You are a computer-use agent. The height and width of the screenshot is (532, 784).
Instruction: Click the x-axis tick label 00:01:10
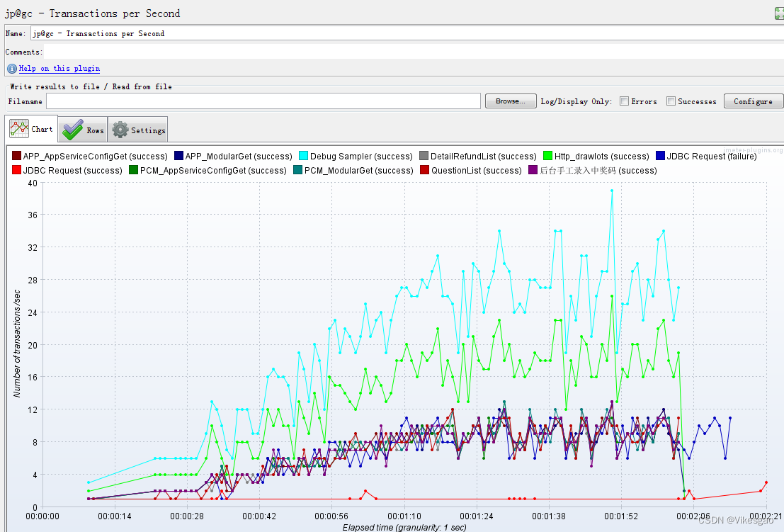tap(404, 516)
